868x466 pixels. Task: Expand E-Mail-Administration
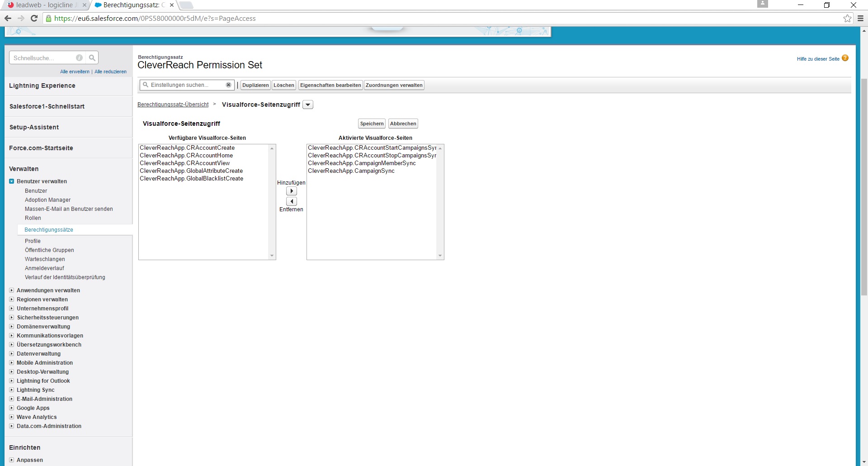[x=12, y=399]
